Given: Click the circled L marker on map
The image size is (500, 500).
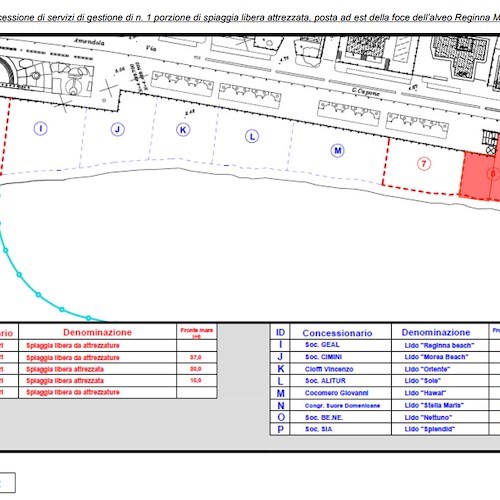Looking at the screenshot, I should tap(252, 136).
